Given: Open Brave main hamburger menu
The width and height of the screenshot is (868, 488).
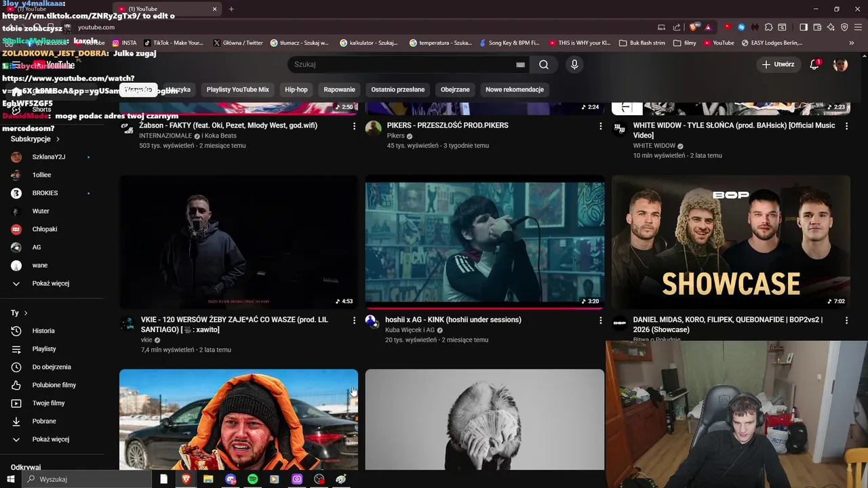Looking at the screenshot, I should 859,27.
